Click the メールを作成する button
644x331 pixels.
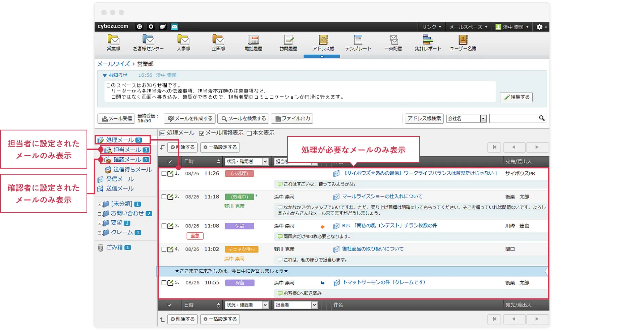190,119
